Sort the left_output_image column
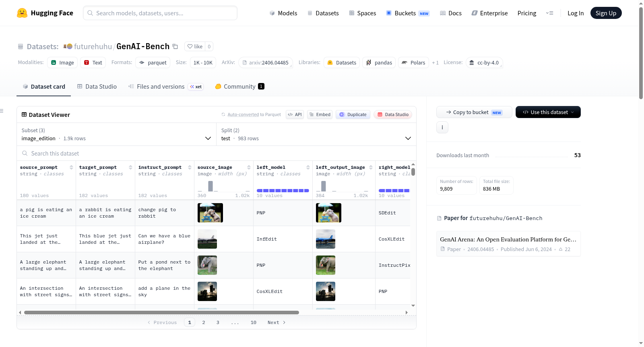This screenshot has width=644, height=347. click(x=371, y=167)
